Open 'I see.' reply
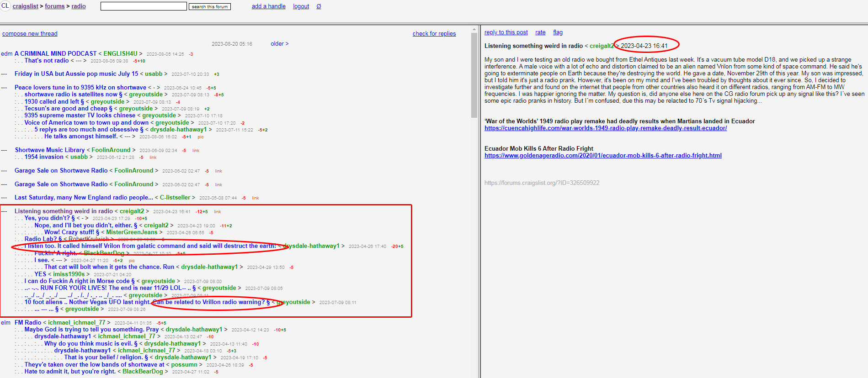The image size is (868, 378). click(42, 260)
